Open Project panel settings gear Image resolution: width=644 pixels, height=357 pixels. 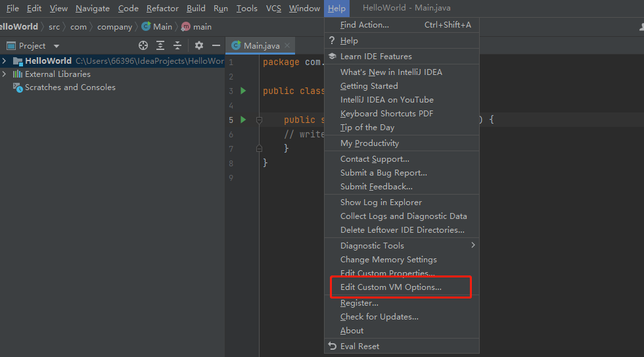click(x=198, y=45)
